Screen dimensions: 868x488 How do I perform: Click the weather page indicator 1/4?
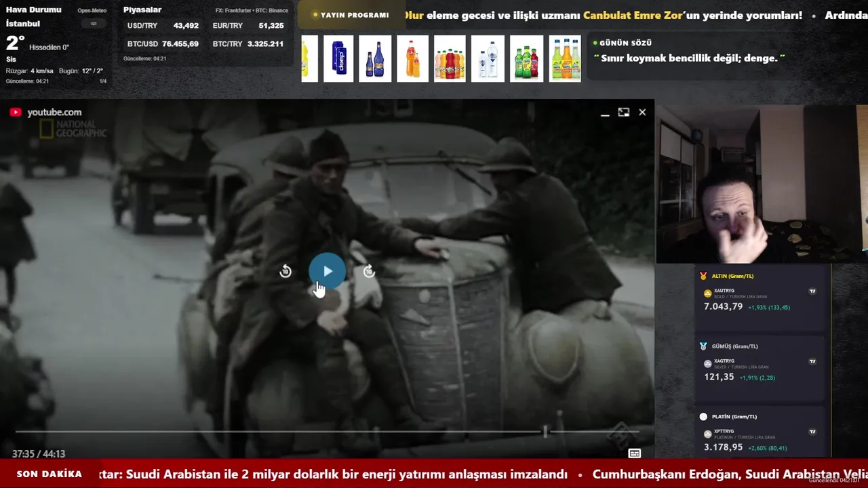pos(103,81)
